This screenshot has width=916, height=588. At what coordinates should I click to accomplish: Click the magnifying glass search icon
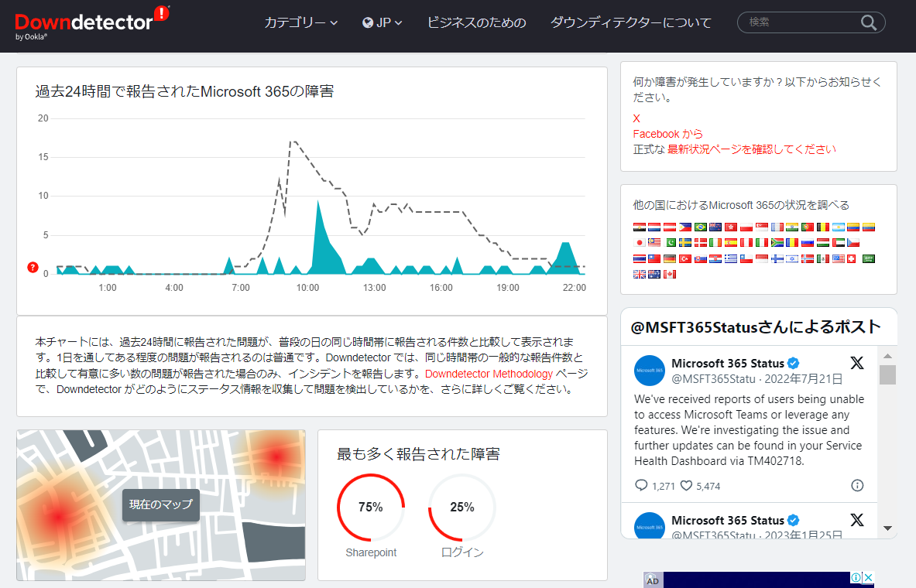click(x=869, y=22)
